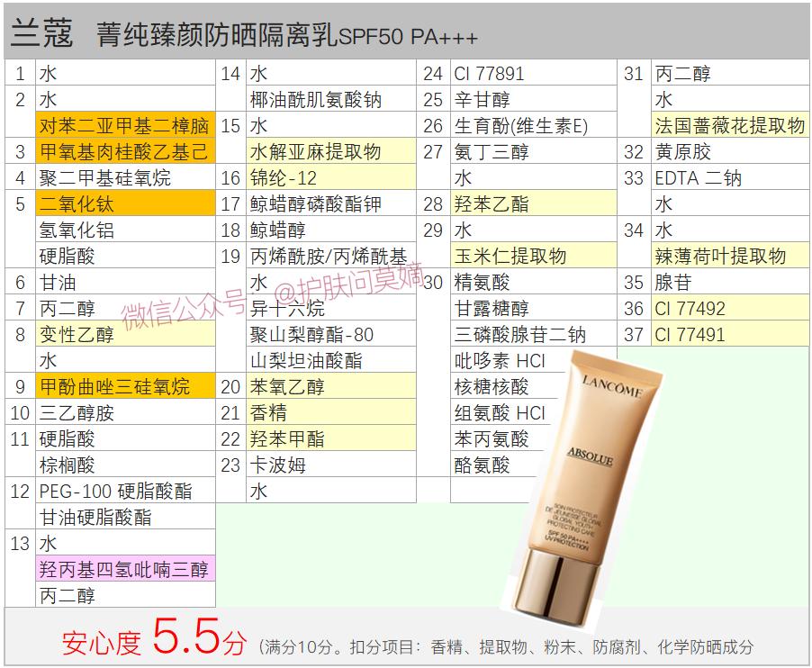Image resolution: width=812 pixels, height=668 pixels.
Task: Select the ingredient 羟苯甲酯
Action: coord(331,438)
